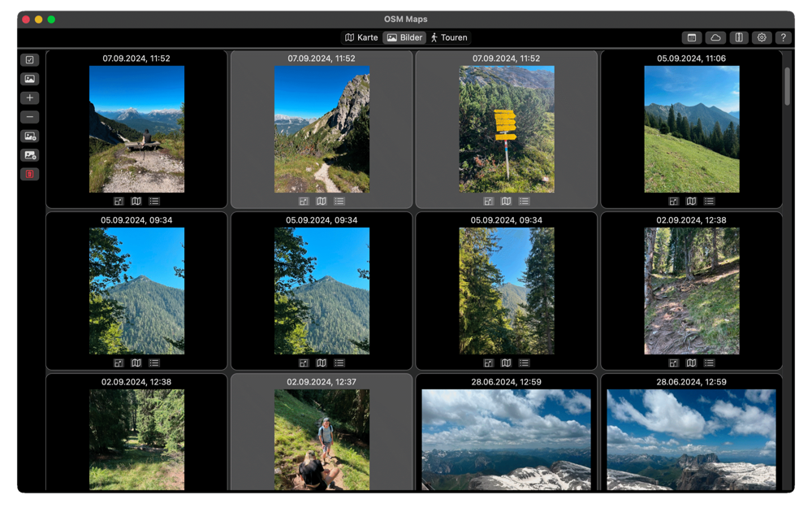Click the date label 02.09.2024, 12:37
Screen dimensions: 812x508
322,381
